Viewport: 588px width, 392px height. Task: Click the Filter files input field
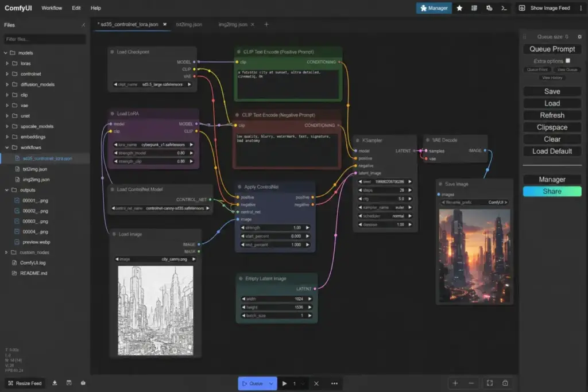click(45, 39)
